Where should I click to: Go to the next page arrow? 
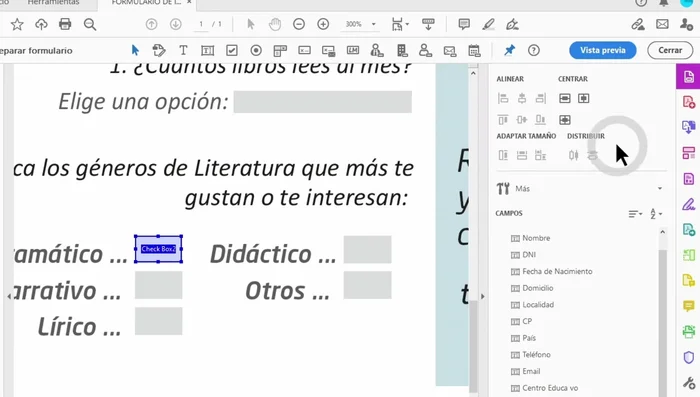click(175, 24)
